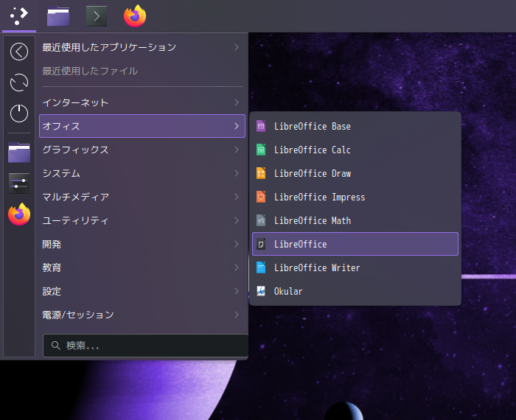Expand the 開発 submenu arrow
This screenshot has width=516, height=420.
[x=237, y=244]
